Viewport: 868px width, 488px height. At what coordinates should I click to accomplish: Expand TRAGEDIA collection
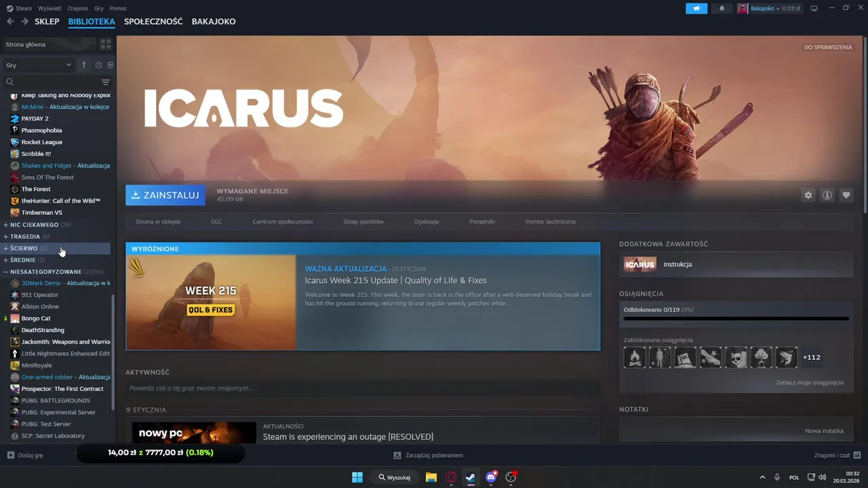(27, 237)
